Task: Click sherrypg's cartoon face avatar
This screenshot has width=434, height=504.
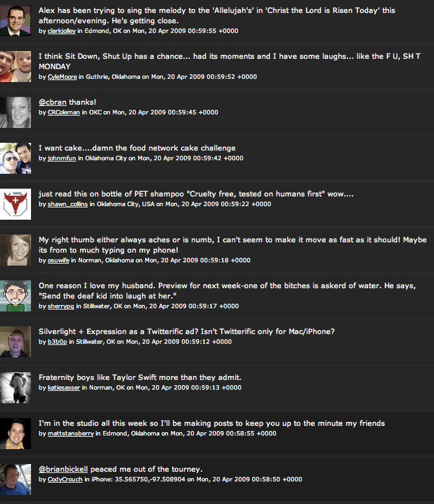Action: coord(15,296)
